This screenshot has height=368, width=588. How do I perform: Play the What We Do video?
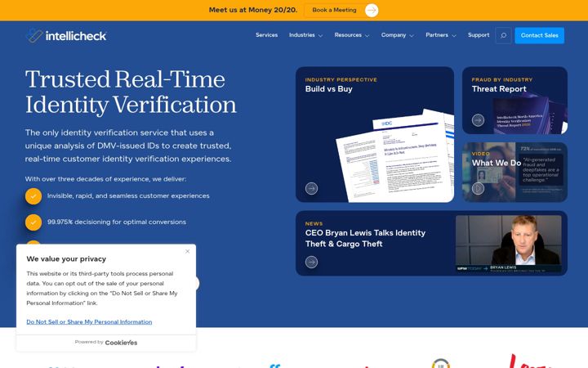478,188
